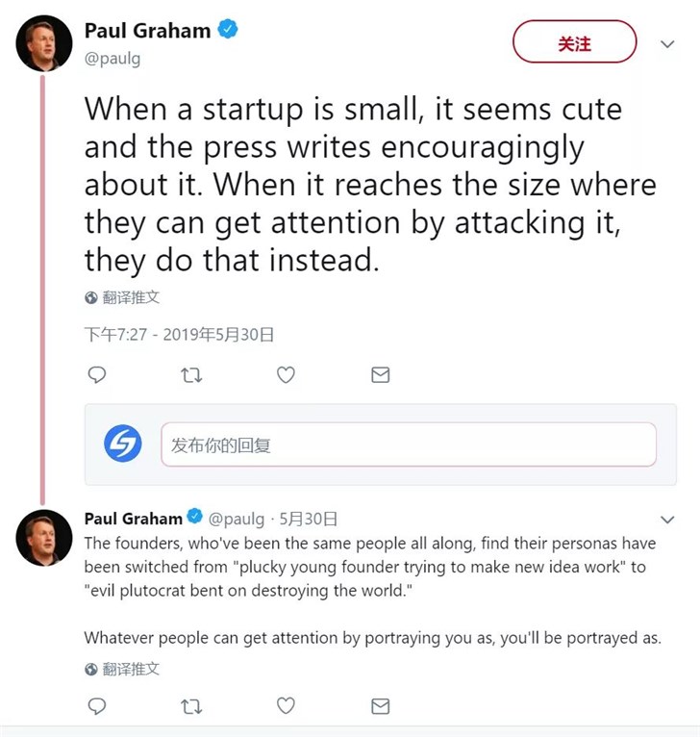The width and height of the screenshot is (700, 737).
Task: Like the main tweet with heart
Action: coord(286,375)
